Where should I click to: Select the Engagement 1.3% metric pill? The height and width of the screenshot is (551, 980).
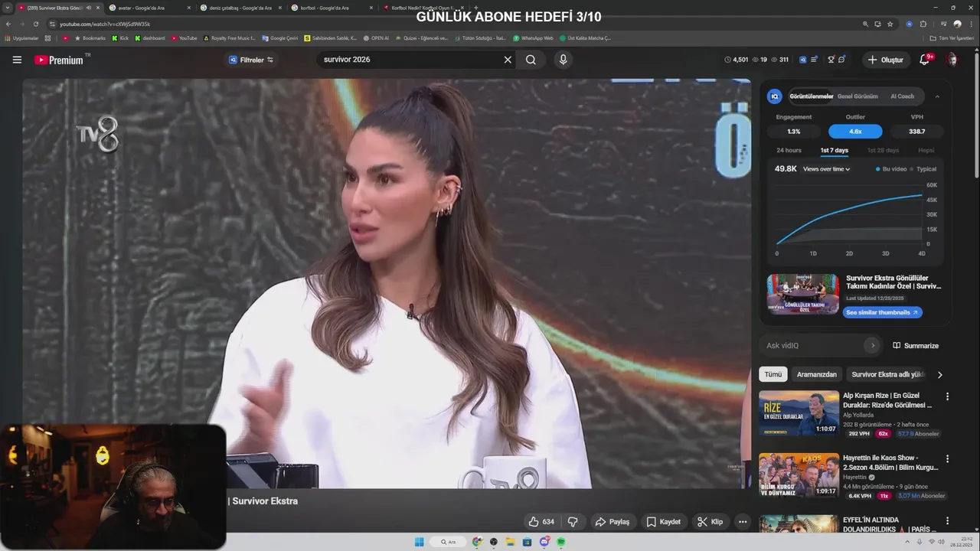pyautogui.click(x=794, y=132)
